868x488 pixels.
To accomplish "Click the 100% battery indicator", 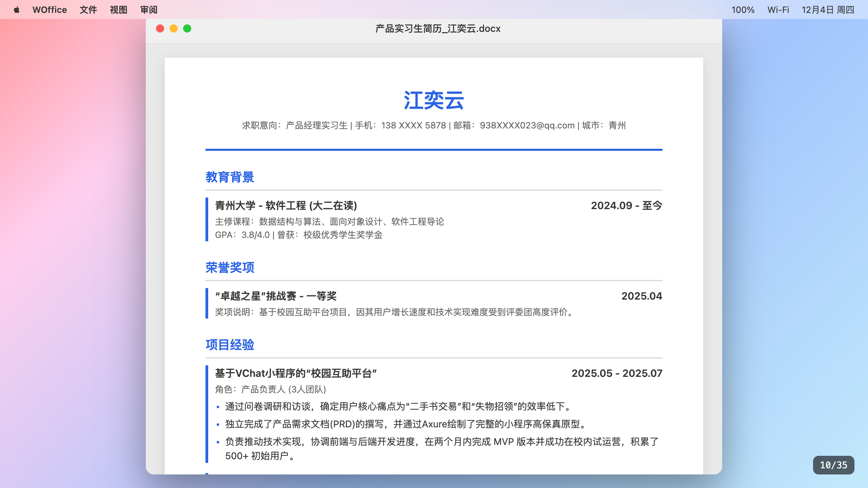I will coord(743,10).
